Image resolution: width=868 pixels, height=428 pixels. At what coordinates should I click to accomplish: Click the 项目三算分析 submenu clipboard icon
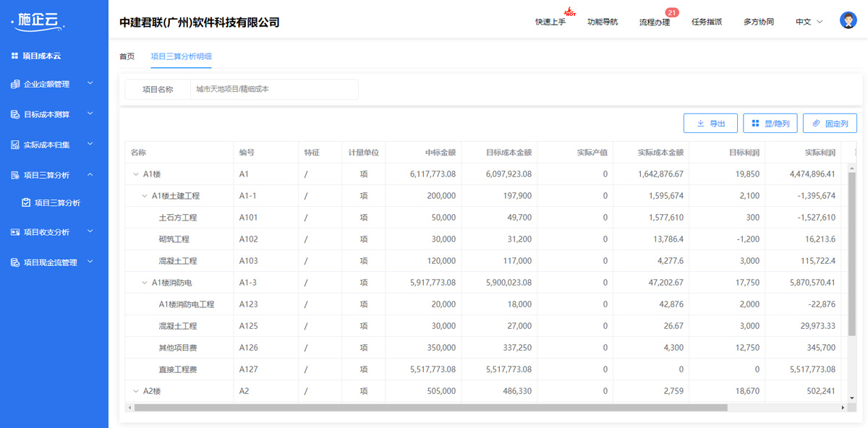tap(26, 203)
